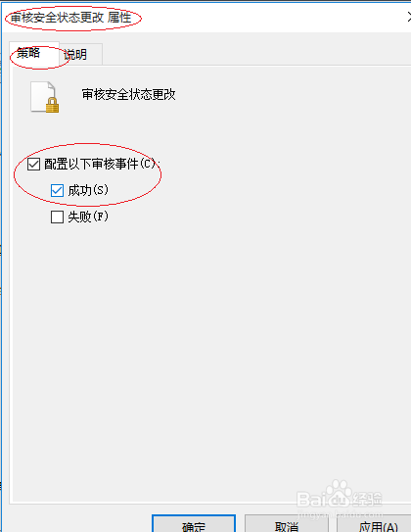Enable the 失败(F) checkbox

tap(57, 217)
